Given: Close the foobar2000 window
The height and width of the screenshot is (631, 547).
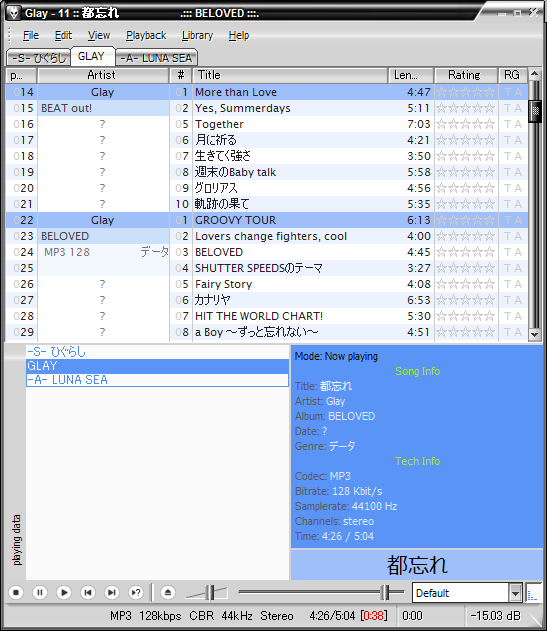Looking at the screenshot, I should click(533, 12).
